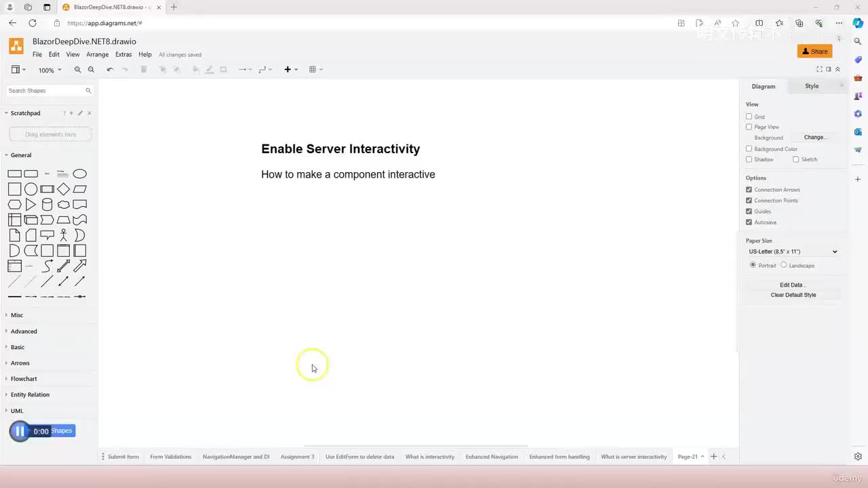
Task: Enable Sketch mode checkbox
Action: coord(795,159)
